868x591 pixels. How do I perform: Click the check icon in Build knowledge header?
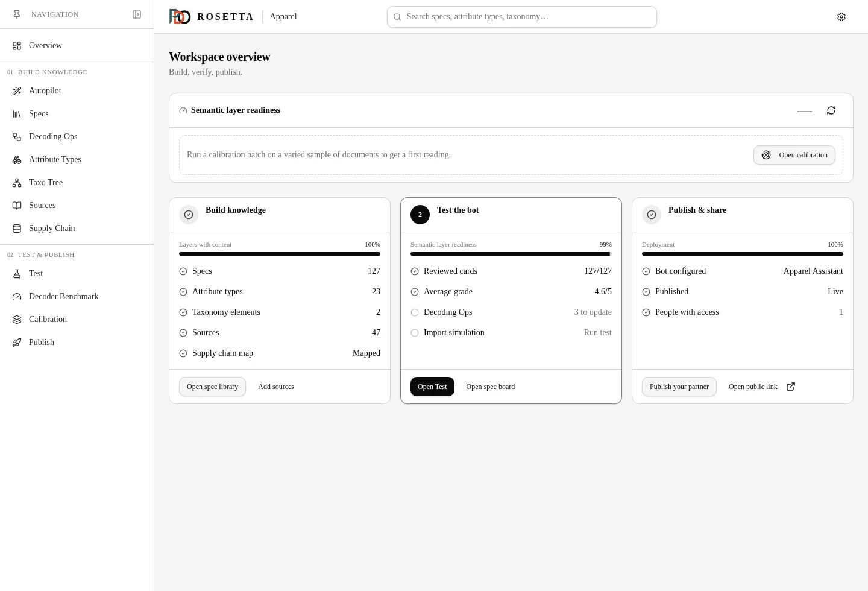189,215
